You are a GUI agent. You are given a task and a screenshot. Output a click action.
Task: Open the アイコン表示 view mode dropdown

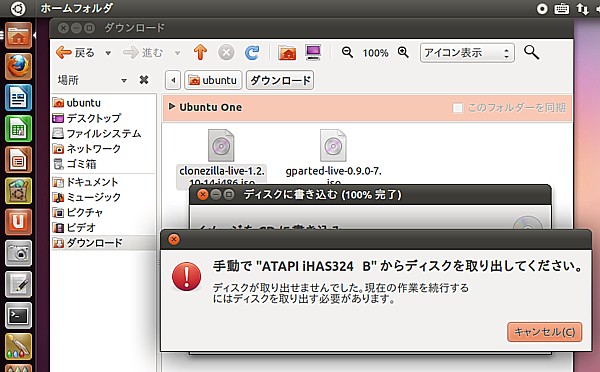point(467,53)
